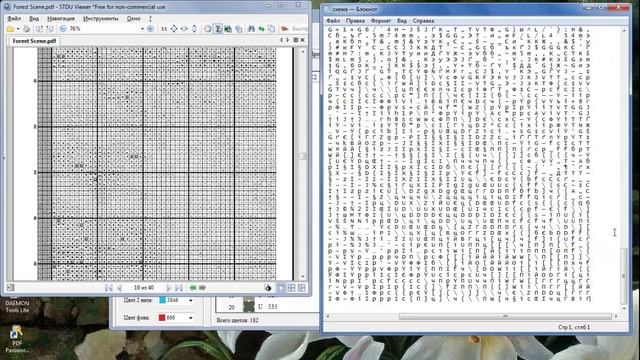Click the Стр 1, стлб 1 status text in Notepad

click(x=573, y=327)
